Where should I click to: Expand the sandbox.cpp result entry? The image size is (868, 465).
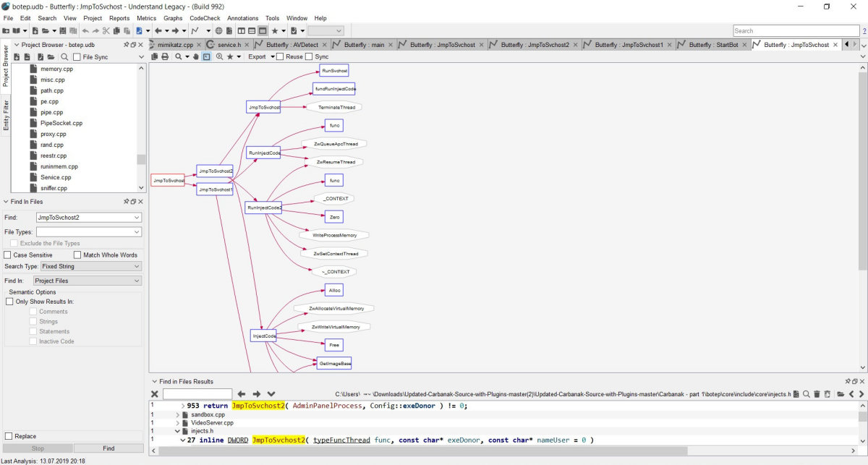tap(178, 415)
